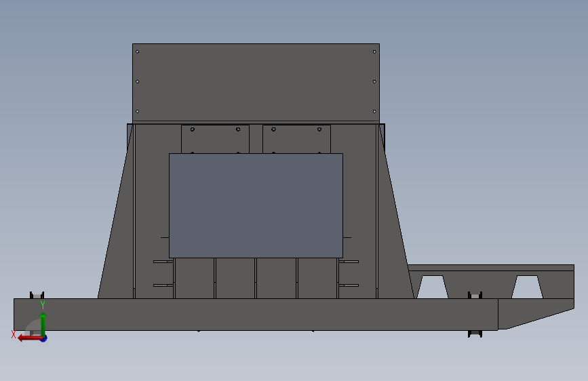
Task: Click the red X label of the triad
Action: 14,334
